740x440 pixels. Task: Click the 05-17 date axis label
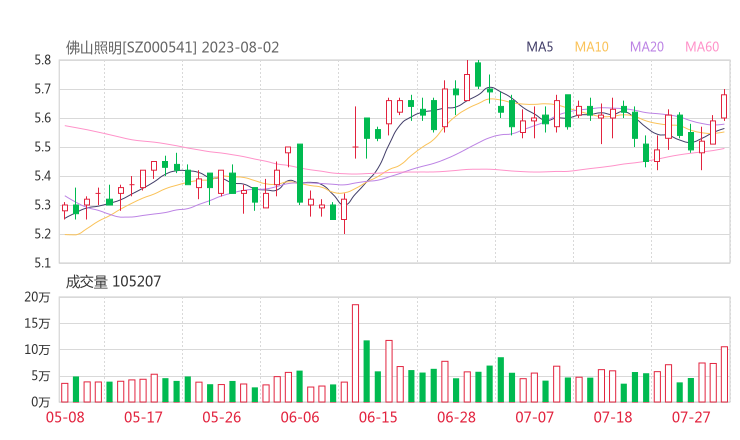143,417
